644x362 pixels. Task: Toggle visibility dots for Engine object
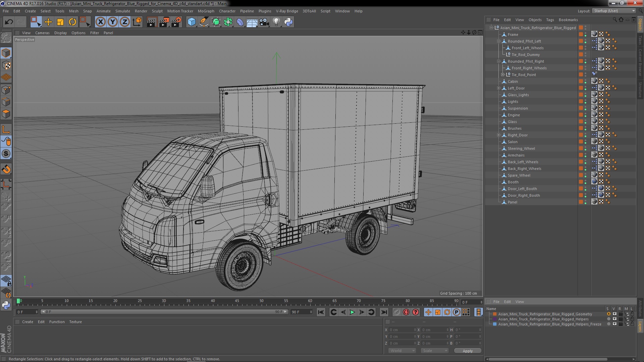tap(586, 115)
